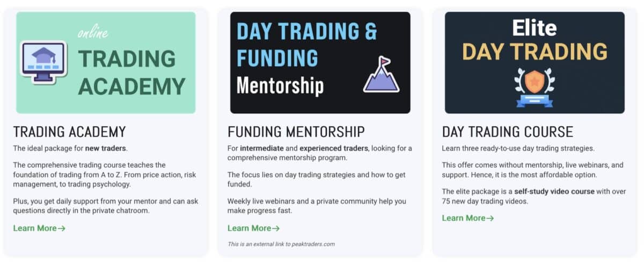Click the arrow after Day Trading Course Learn More

(490, 218)
